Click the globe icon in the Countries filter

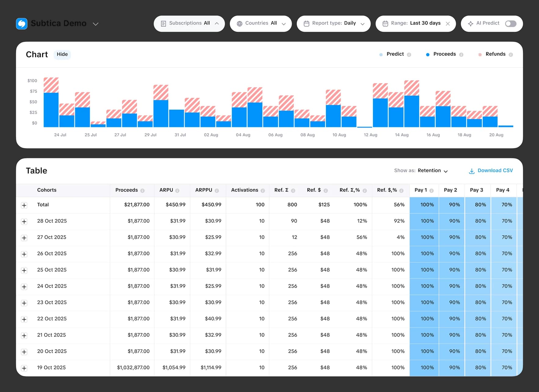[x=240, y=23]
